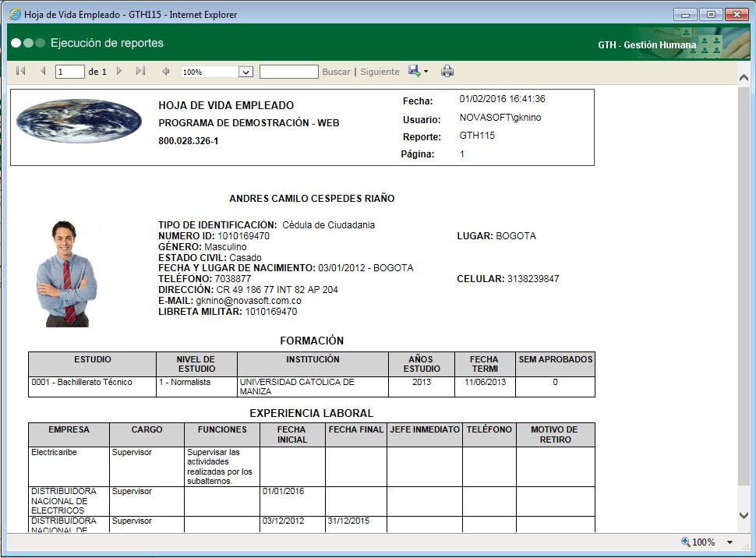The image size is (756, 558).
Task: Click browser zoom magnifier icon
Action: [x=685, y=542]
